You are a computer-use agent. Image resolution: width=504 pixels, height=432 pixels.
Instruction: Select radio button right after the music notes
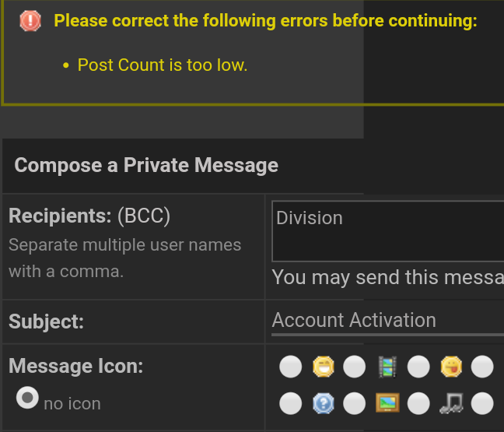coord(482,403)
